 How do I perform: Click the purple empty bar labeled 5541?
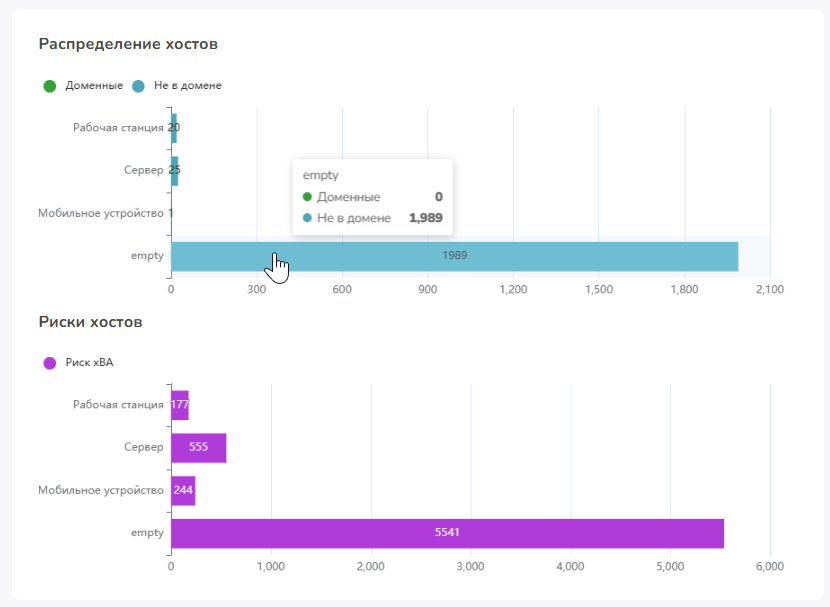[447, 533]
